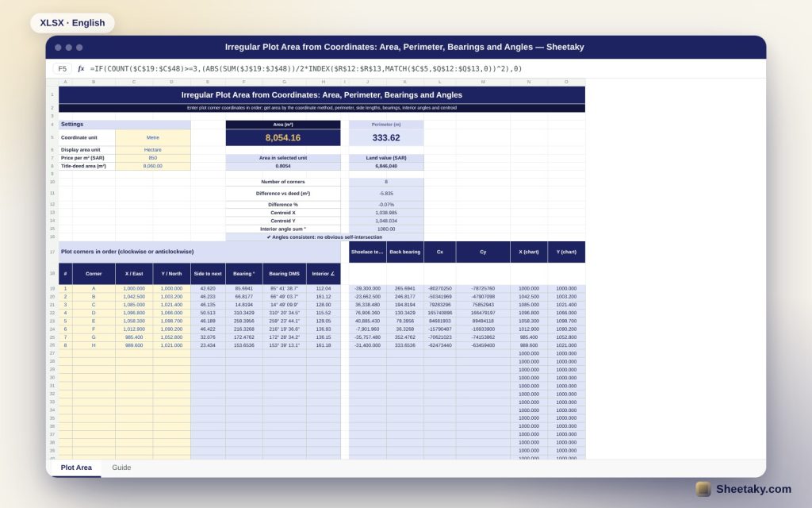Click Y / North value 1,021.400
Screen dimensions: 812x508
tap(171, 305)
